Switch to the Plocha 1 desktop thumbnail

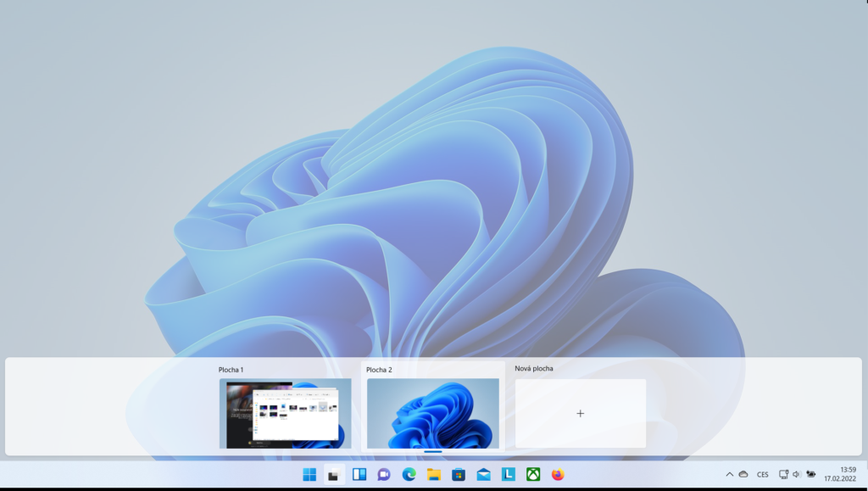tap(285, 414)
